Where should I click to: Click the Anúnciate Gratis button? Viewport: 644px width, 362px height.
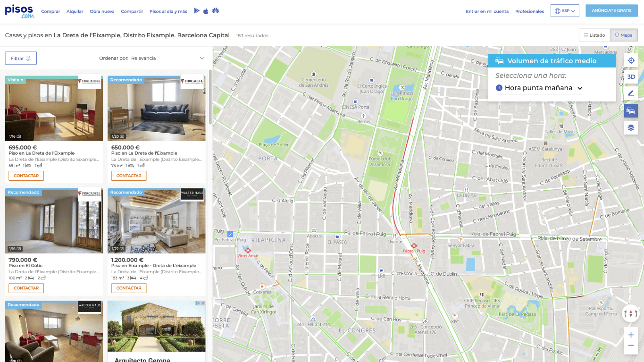[611, 11]
